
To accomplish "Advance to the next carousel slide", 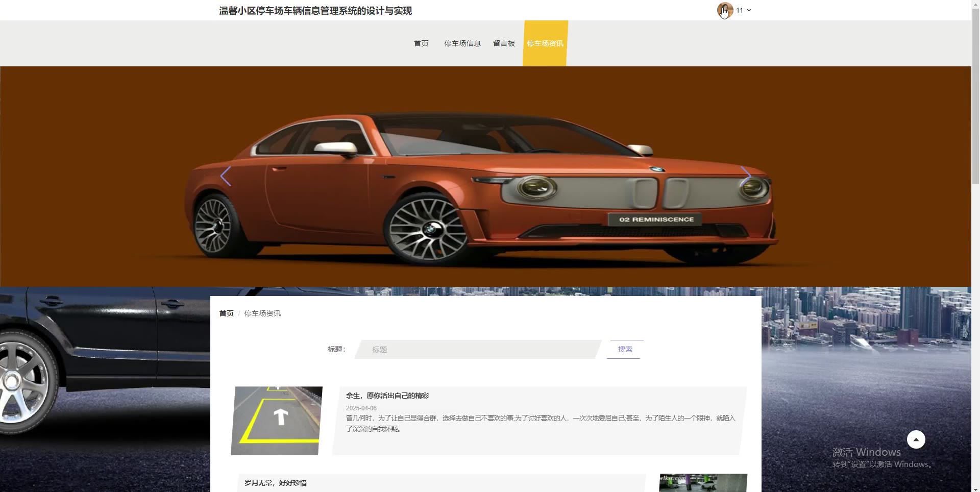I will pos(746,176).
